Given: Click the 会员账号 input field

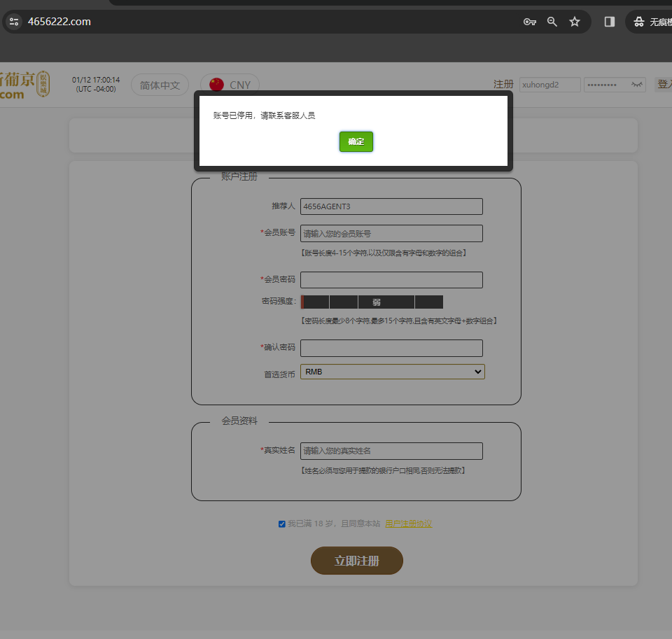Looking at the screenshot, I should click(x=391, y=233).
